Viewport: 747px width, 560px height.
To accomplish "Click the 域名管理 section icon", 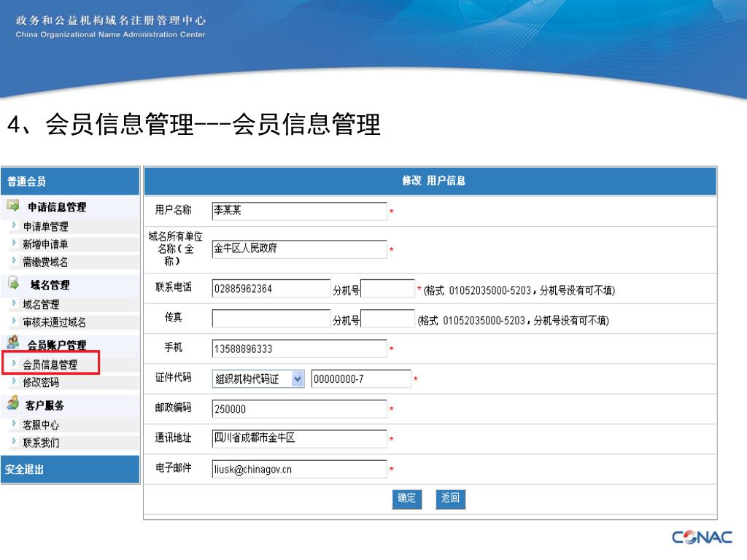I will [13, 284].
